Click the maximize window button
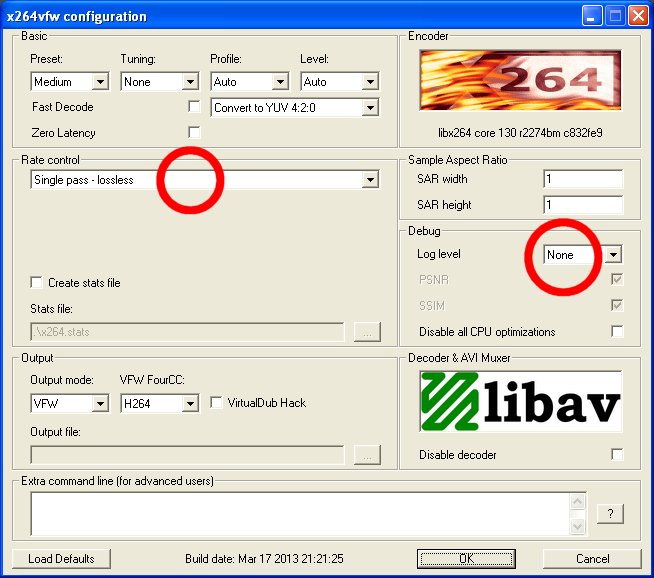 pyautogui.click(x=615, y=16)
